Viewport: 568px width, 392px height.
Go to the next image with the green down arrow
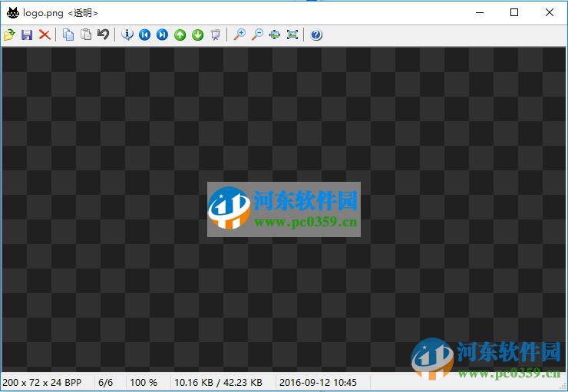pos(197,35)
